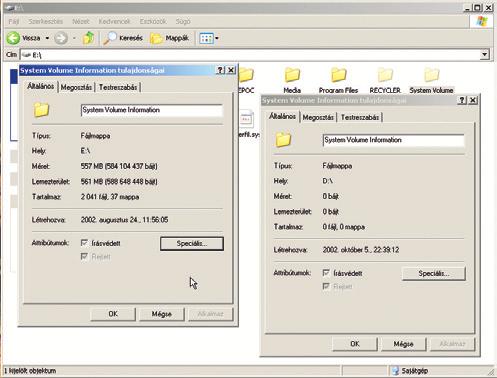Toggle Rejtett checkbox in D:\ dialog
This screenshot has width=497, height=378.
tap(326, 286)
